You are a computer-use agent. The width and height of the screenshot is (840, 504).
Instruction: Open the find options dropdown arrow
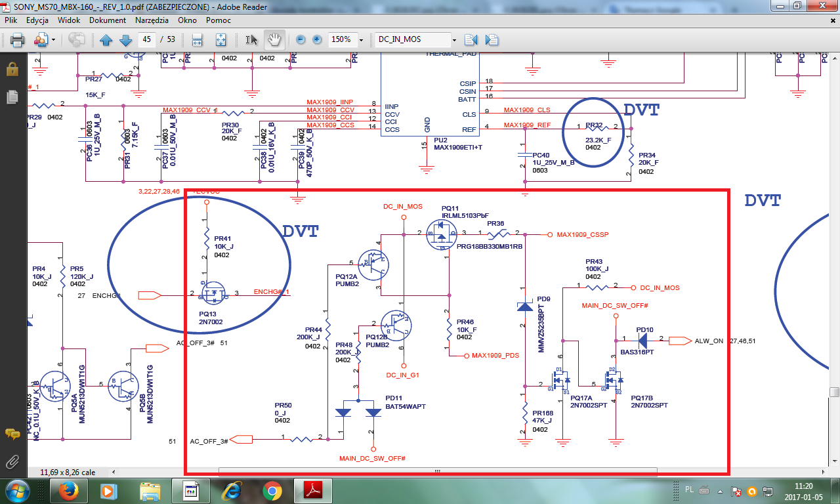455,39
